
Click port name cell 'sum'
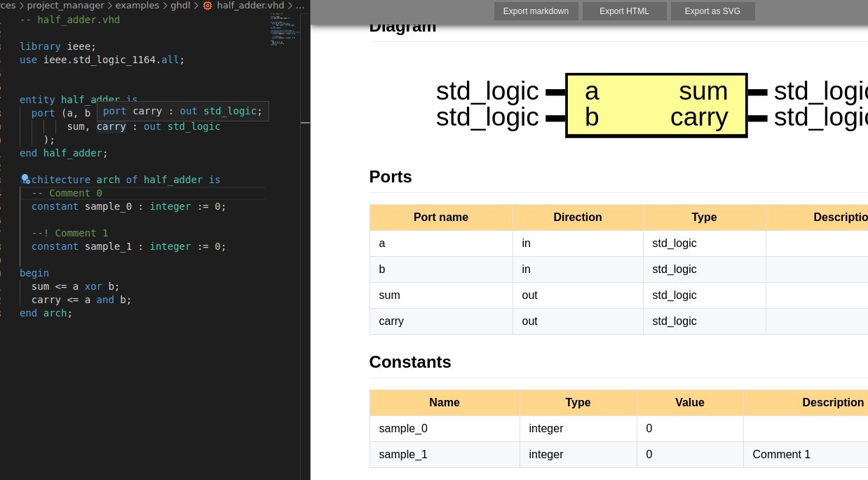coord(441,295)
